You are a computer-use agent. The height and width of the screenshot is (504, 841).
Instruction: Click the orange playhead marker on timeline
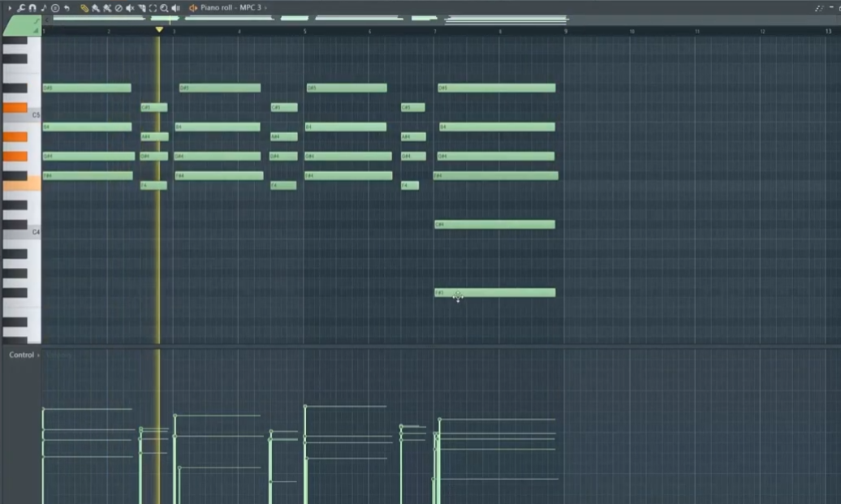(159, 29)
